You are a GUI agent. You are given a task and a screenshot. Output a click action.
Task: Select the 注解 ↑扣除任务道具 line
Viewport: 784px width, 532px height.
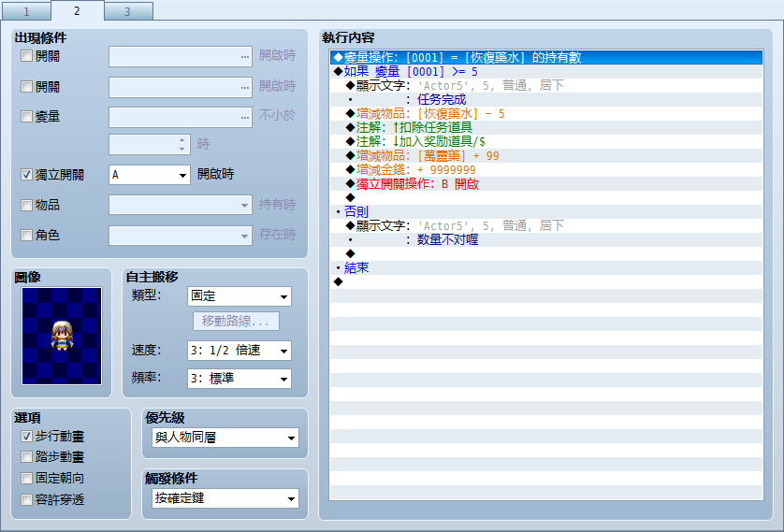tap(546, 127)
